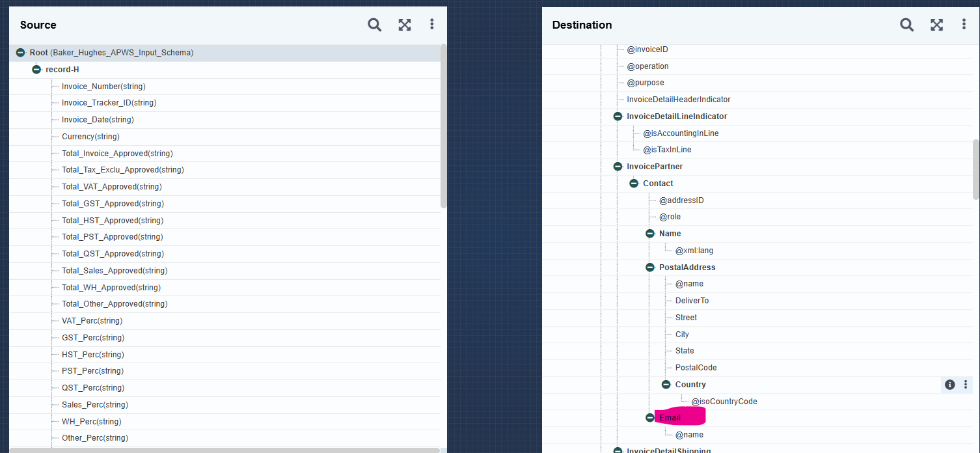Select the @purpose attribute
The width and height of the screenshot is (980, 453).
(x=646, y=83)
